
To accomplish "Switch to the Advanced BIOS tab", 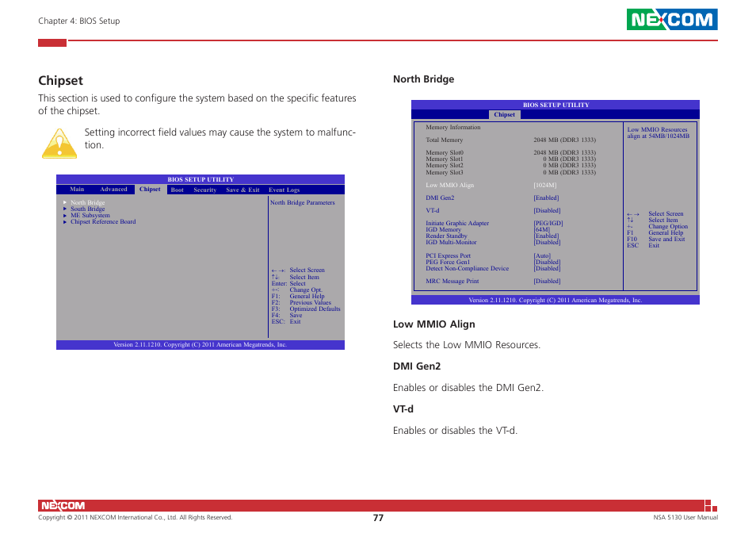I will tap(114, 189).
